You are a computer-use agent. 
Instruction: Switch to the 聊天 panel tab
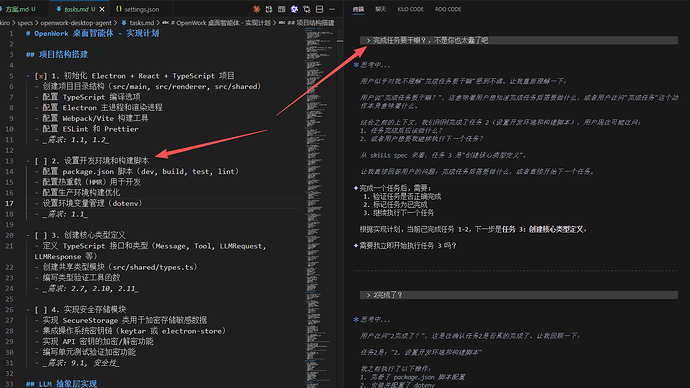coord(381,9)
